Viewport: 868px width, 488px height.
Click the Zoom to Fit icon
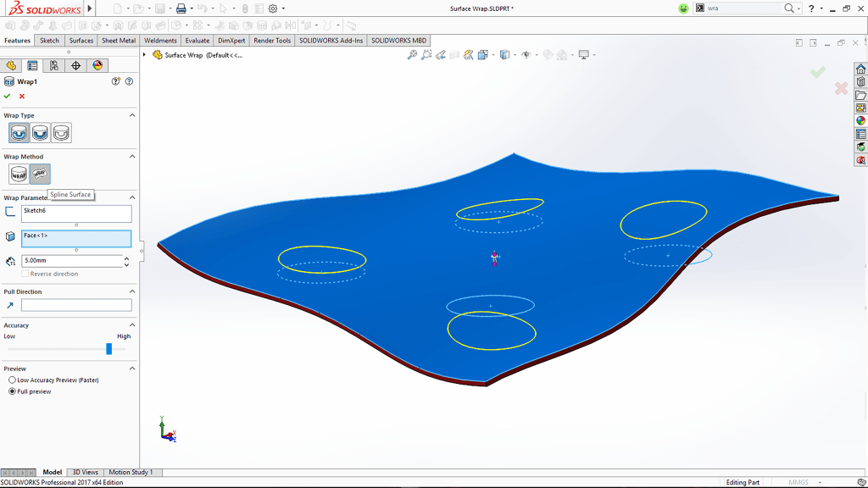coord(412,54)
